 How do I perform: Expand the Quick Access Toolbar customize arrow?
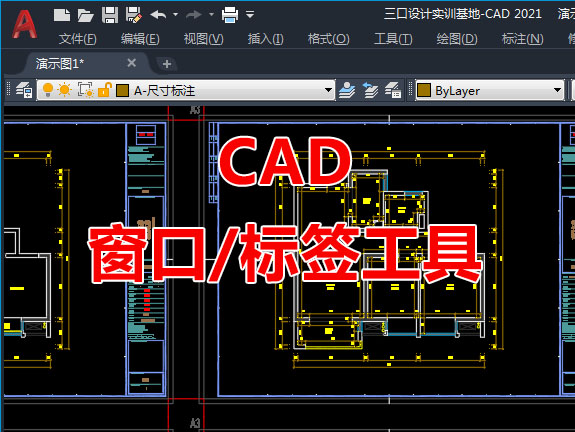[250, 15]
